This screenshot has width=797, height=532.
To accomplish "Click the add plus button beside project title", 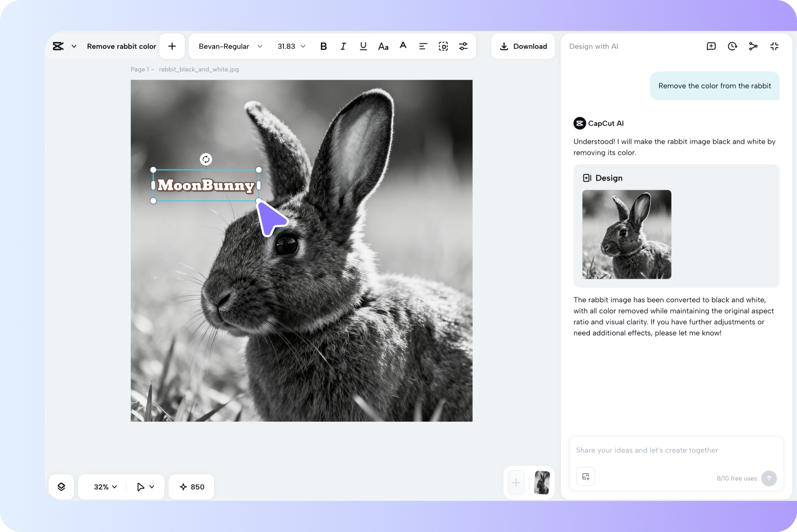I will 172,47.
